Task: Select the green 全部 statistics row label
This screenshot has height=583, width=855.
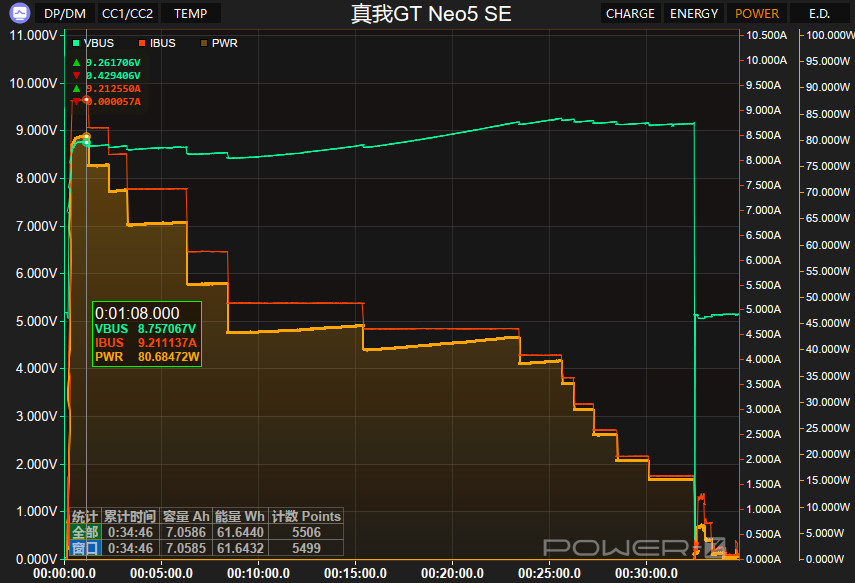Action: click(85, 533)
